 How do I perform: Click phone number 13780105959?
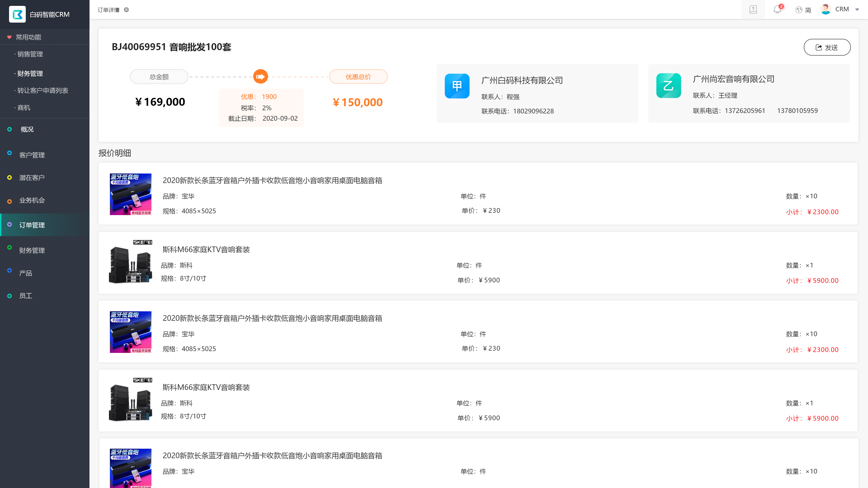click(x=797, y=111)
